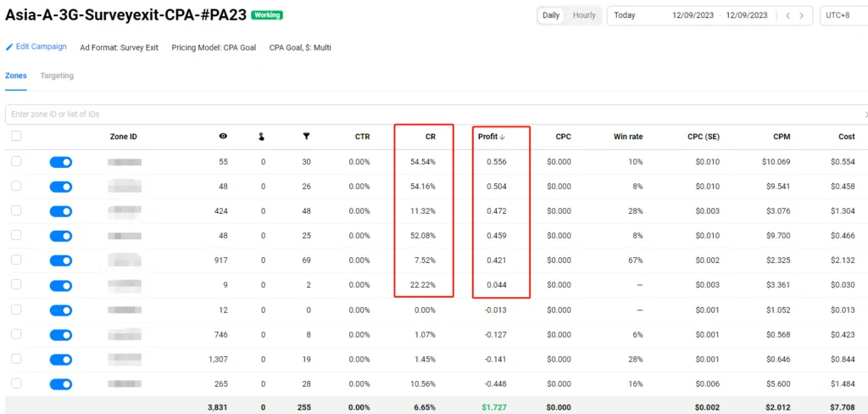
Task: Go to next date with right arrow
Action: tap(802, 15)
